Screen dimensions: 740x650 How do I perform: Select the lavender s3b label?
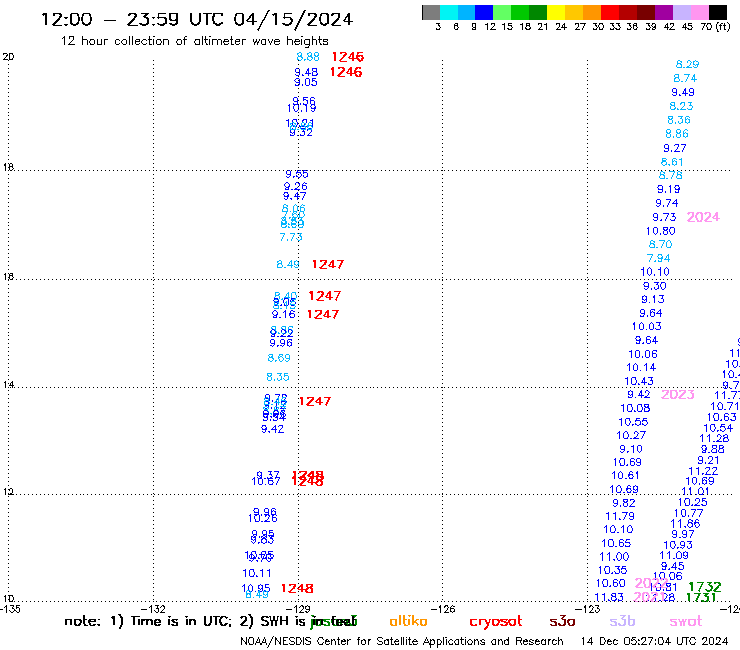point(622,621)
